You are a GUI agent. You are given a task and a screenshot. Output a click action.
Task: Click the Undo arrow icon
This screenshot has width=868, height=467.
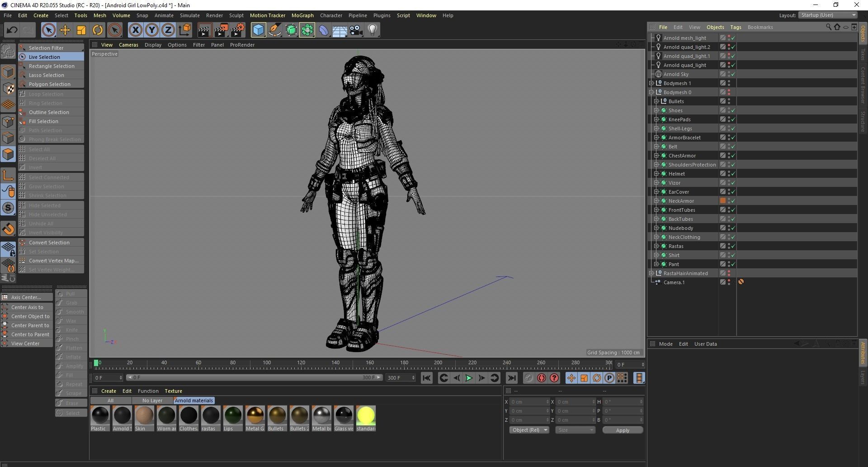[12, 30]
